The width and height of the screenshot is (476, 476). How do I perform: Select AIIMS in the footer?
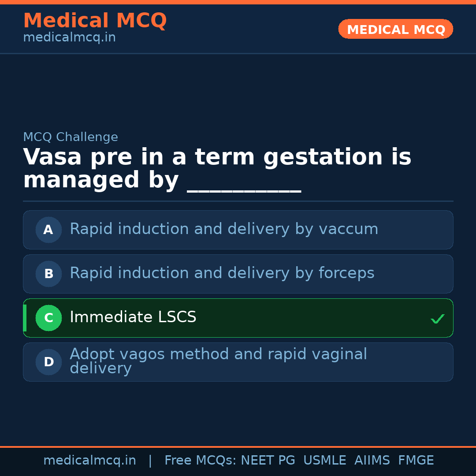pos(372,461)
